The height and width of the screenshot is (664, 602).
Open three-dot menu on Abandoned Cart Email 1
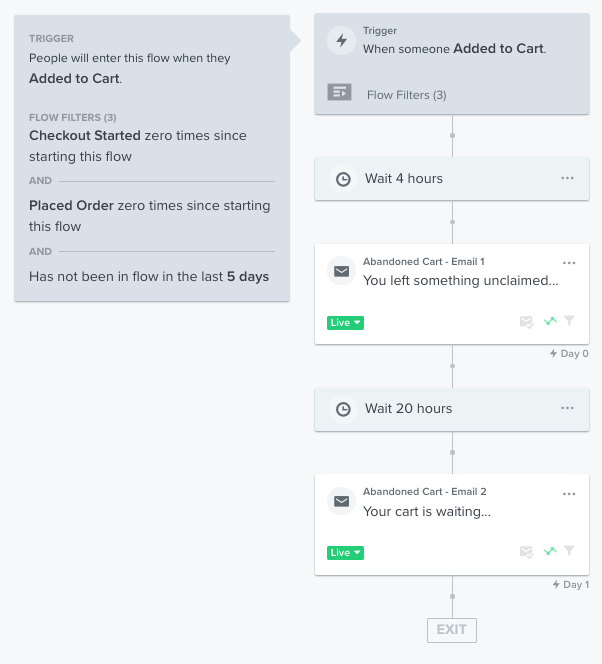coord(569,263)
